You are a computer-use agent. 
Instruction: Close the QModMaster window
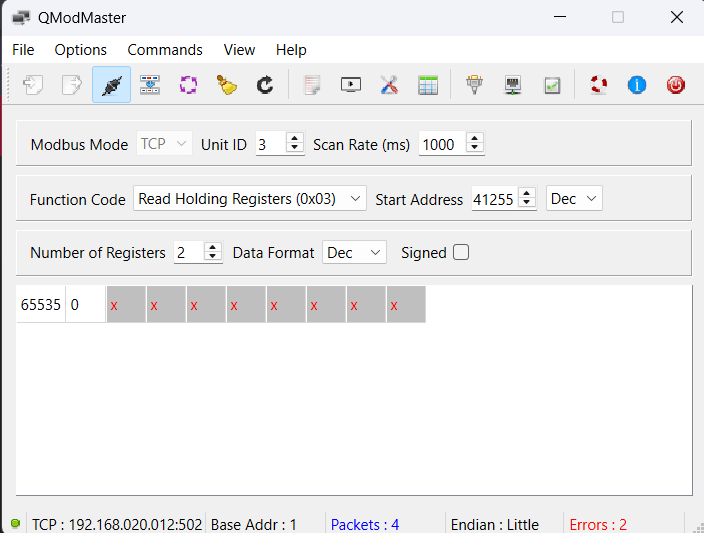tap(677, 17)
